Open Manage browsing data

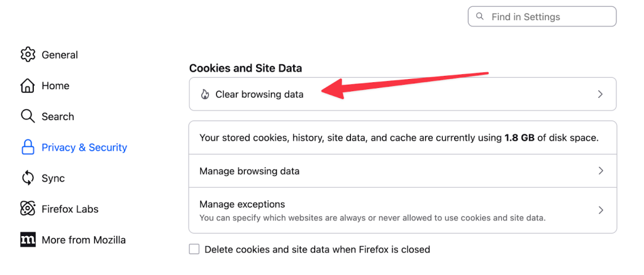coord(249,171)
